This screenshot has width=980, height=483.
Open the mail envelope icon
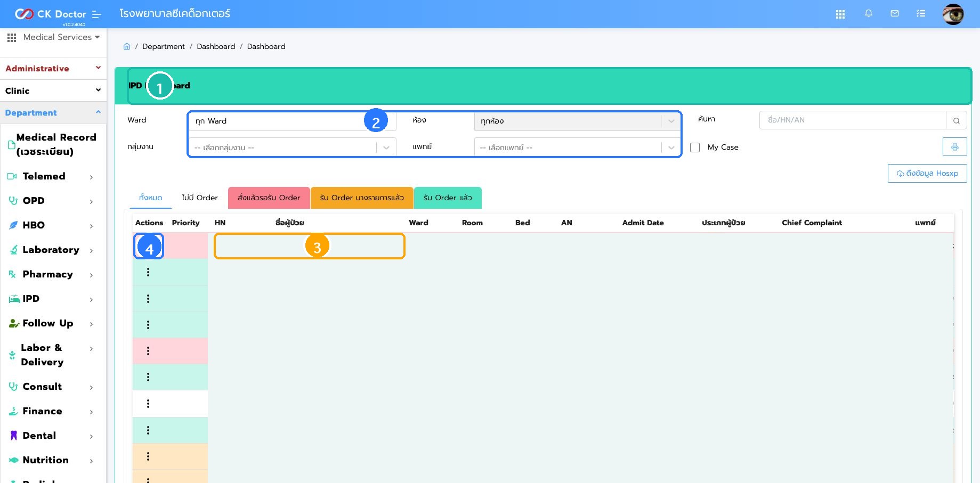coord(895,13)
